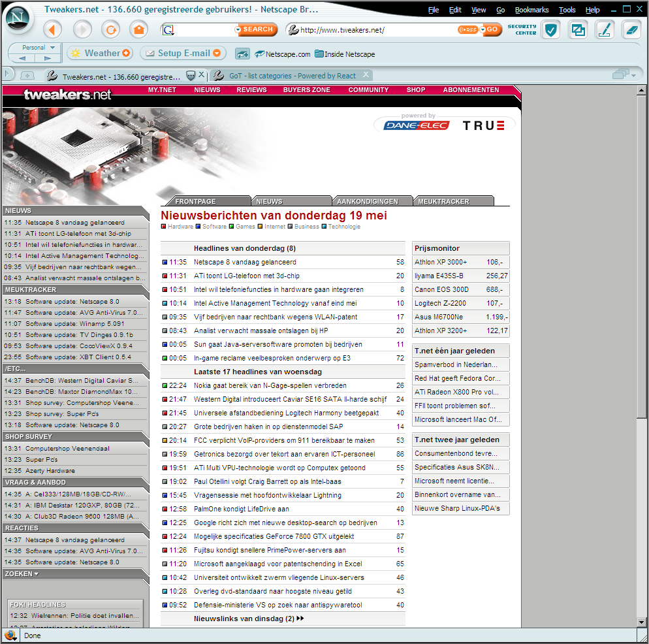Click the Setup E-mail envelope icon

(x=150, y=53)
